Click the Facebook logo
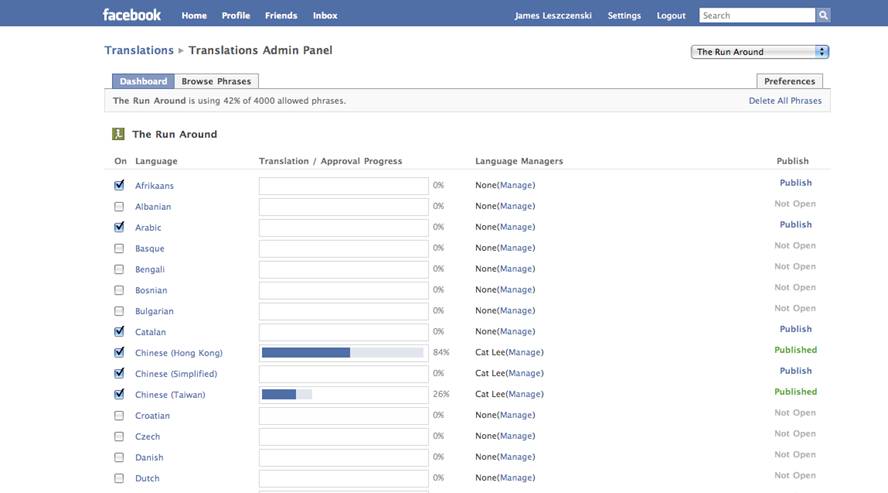Image resolution: width=888 pixels, height=493 pixels. (x=131, y=15)
